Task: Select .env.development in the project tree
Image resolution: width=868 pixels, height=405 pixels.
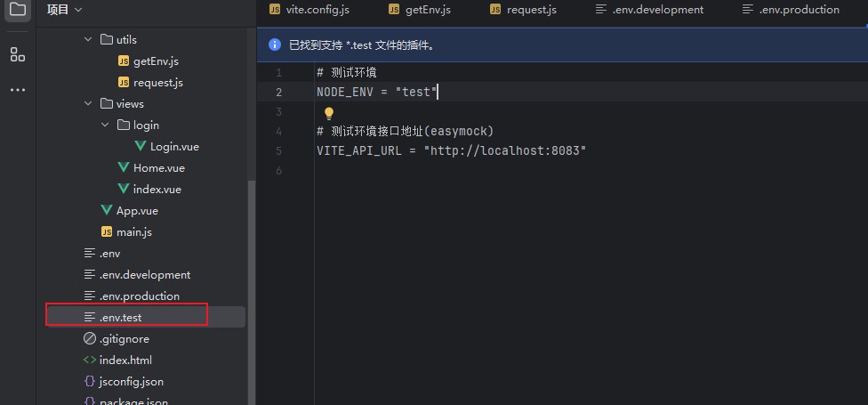Action: pos(145,275)
